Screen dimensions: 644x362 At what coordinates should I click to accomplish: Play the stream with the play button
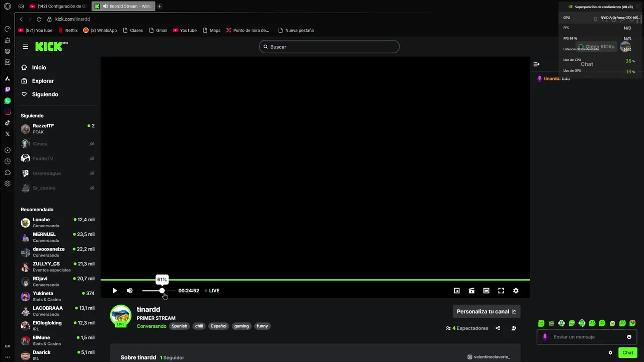(x=115, y=291)
